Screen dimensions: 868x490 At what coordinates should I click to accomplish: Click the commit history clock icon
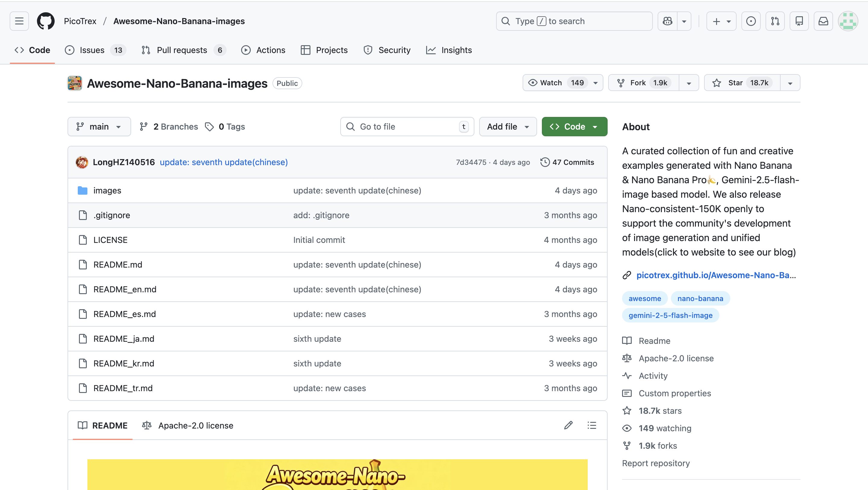coord(545,162)
